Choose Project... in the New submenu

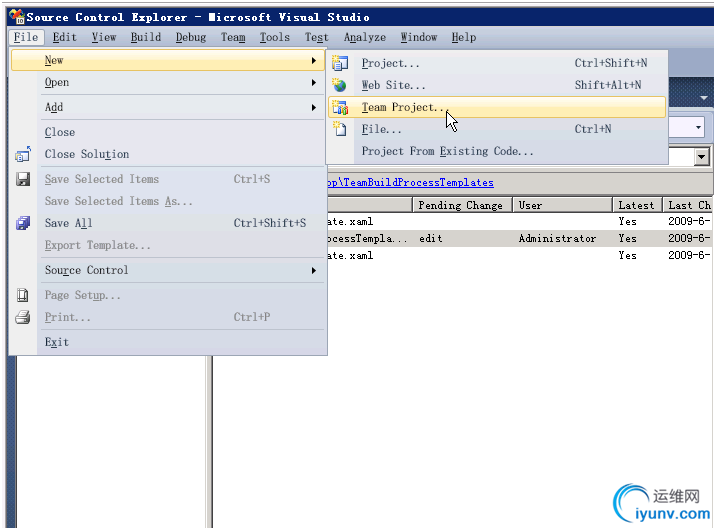click(x=497, y=63)
